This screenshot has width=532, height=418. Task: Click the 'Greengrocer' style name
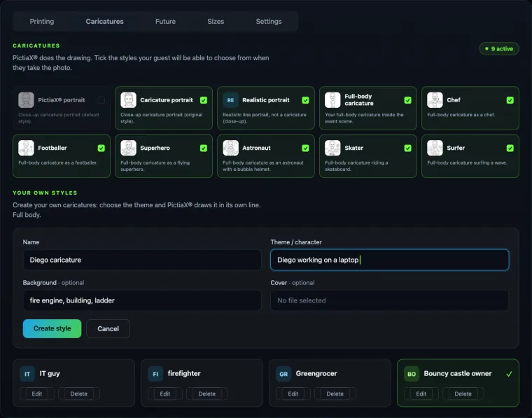(x=316, y=374)
